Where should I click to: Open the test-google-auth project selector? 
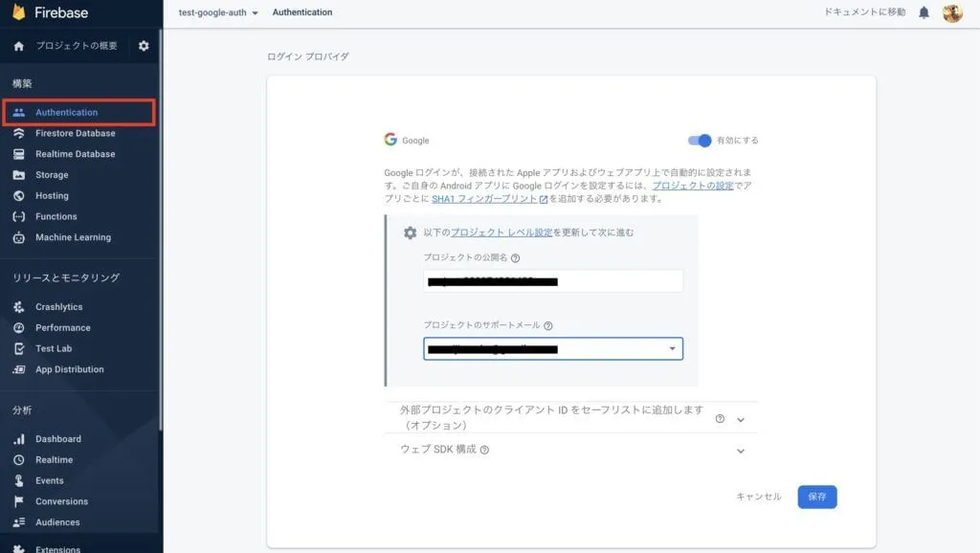(218, 12)
